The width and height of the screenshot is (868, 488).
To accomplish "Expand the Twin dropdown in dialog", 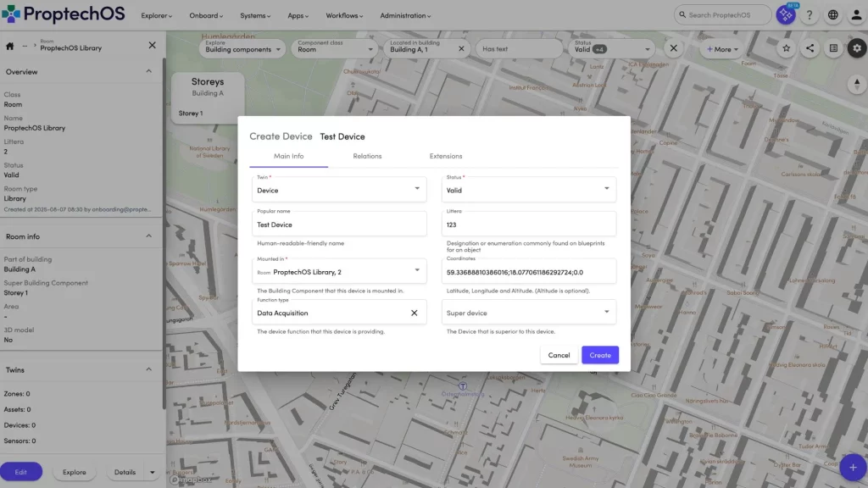I will click(416, 190).
